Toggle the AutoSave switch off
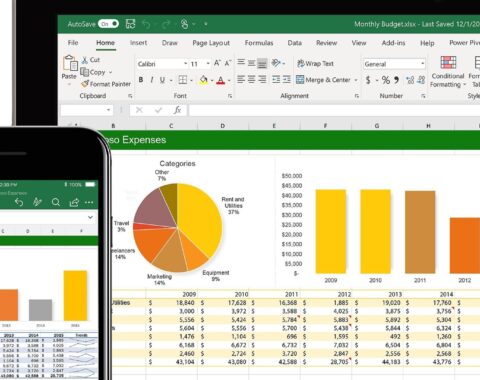 108,24
